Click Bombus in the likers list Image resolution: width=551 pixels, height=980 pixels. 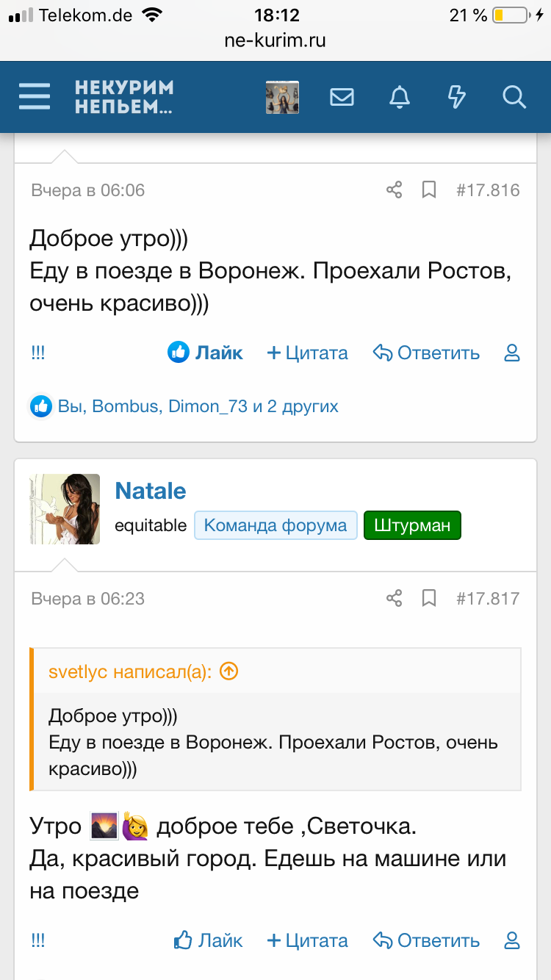(122, 406)
